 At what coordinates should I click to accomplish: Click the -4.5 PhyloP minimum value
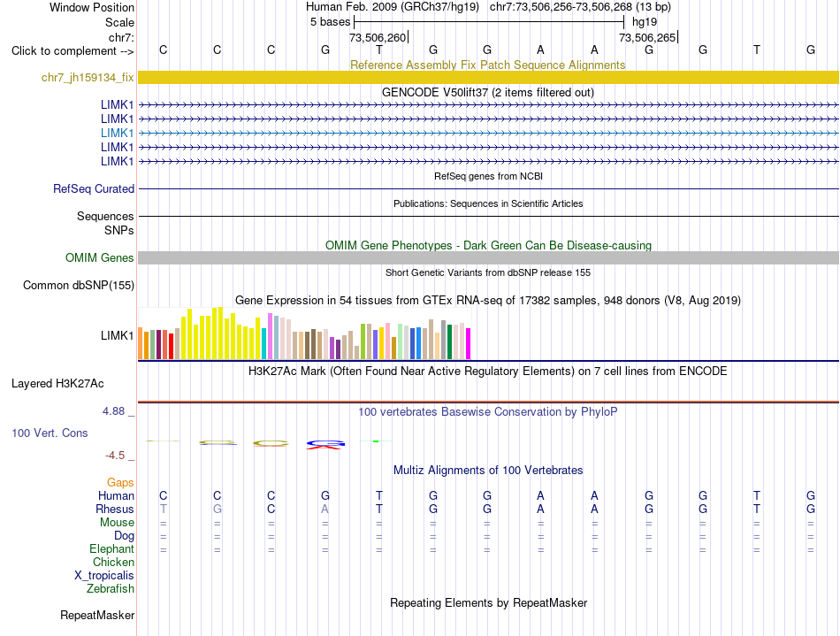click(x=115, y=456)
